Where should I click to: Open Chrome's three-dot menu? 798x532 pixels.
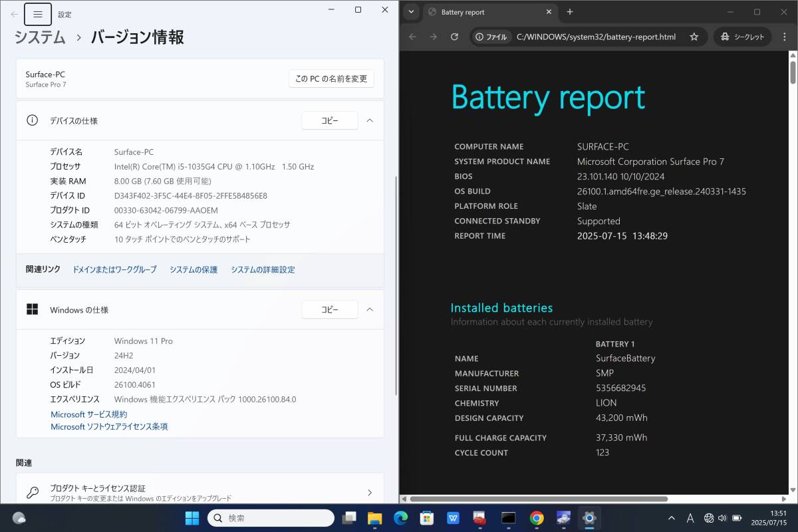tap(783, 37)
